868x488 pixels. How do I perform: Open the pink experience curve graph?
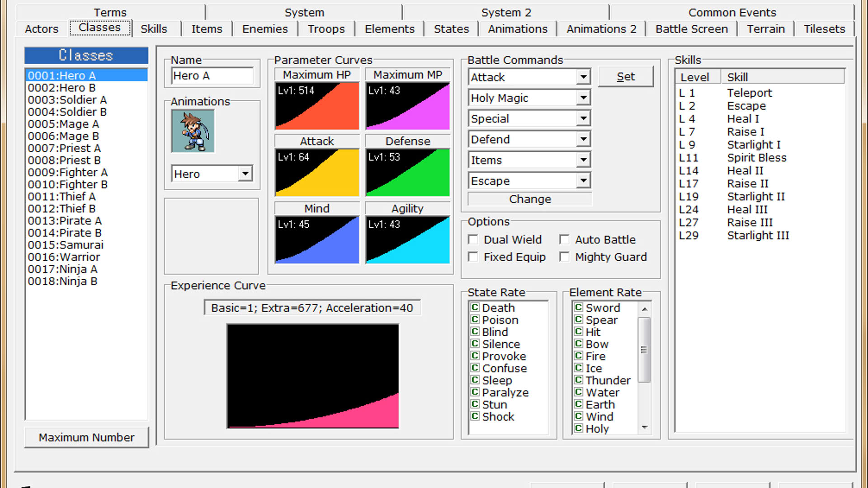pyautogui.click(x=313, y=376)
